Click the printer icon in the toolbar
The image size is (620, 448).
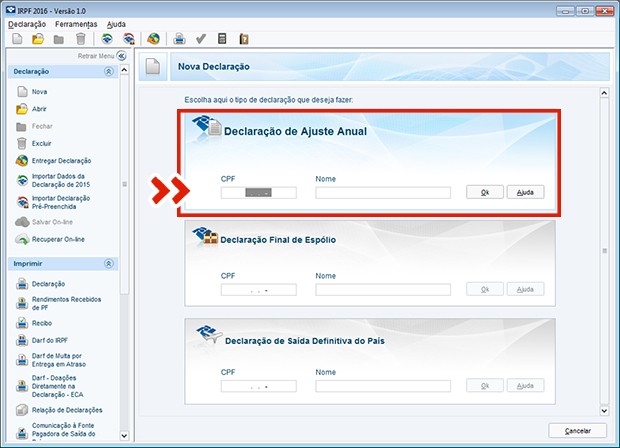pyautogui.click(x=180, y=39)
